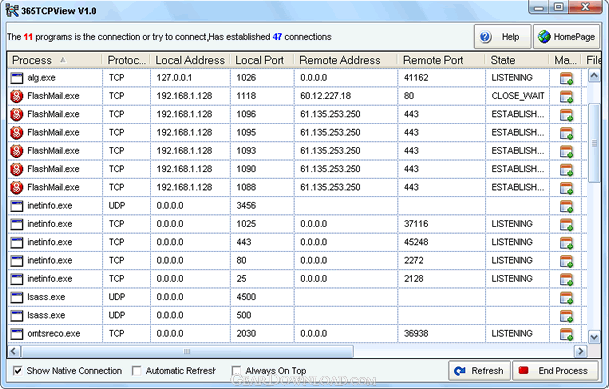Image resolution: width=609 pixels, height=389 pixels.
Task: Click the File column header
Action: 592,60
